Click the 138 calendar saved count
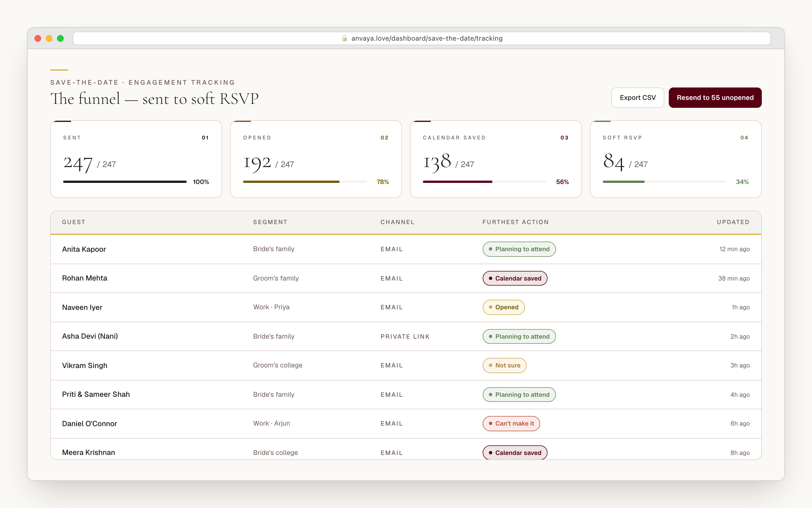The width and height of the screenshot is (812, 508). coord(437,162)
